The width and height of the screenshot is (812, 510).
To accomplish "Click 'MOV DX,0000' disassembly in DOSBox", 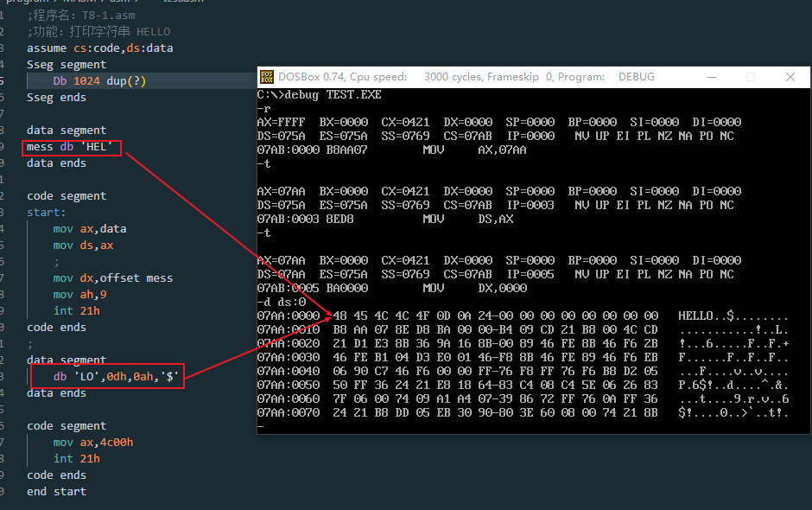I will 474,288.
